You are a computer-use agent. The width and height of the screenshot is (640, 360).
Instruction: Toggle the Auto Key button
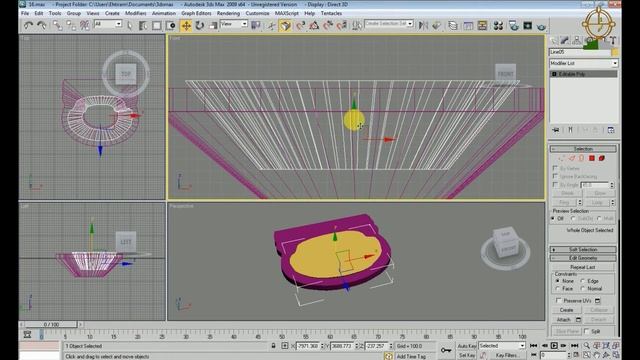pos(467,346)
